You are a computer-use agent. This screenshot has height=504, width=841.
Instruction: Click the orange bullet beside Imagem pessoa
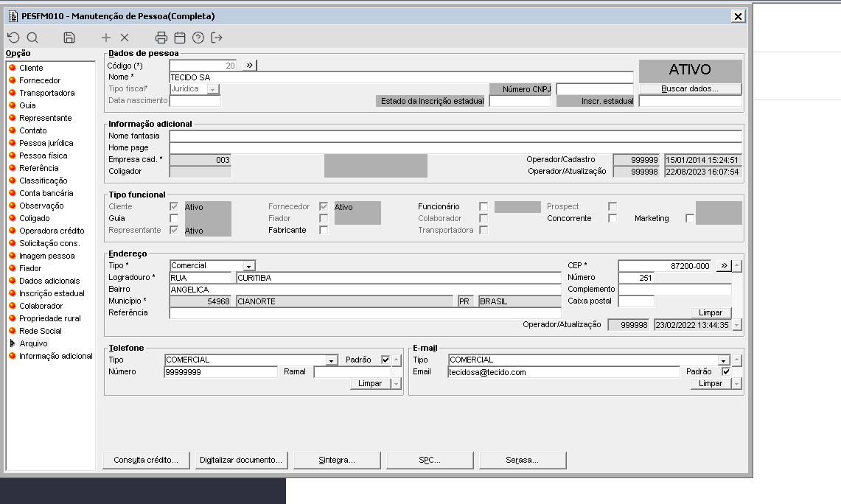tap(13, 256)
